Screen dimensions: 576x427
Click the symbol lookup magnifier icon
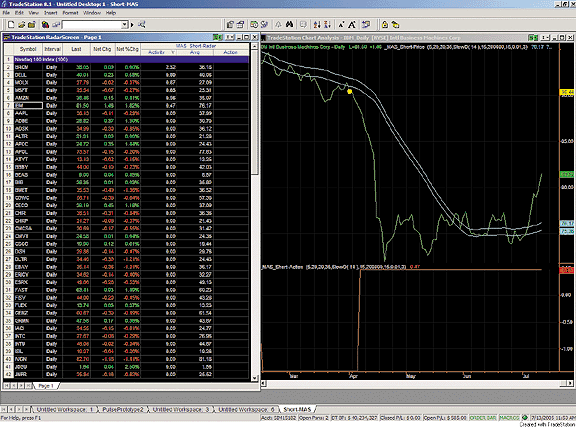(x=142, y=25)
